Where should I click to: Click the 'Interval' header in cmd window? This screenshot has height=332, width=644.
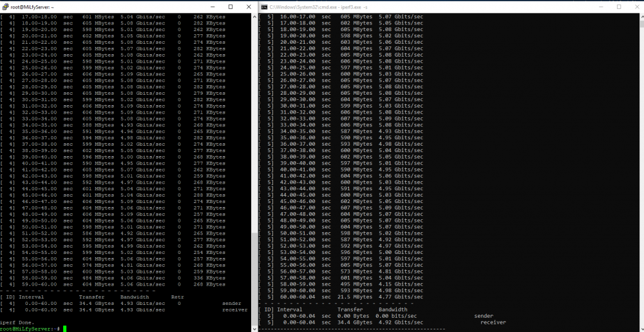click(290, 310)
